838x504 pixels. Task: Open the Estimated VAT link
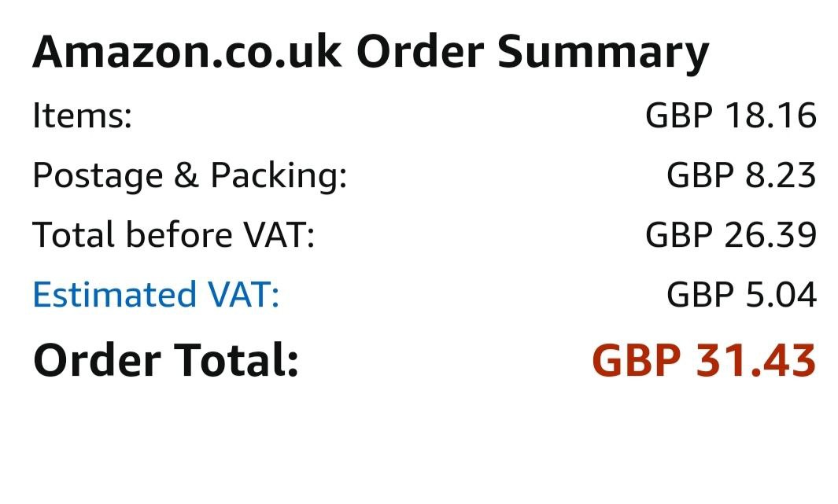tap(156, 295)
